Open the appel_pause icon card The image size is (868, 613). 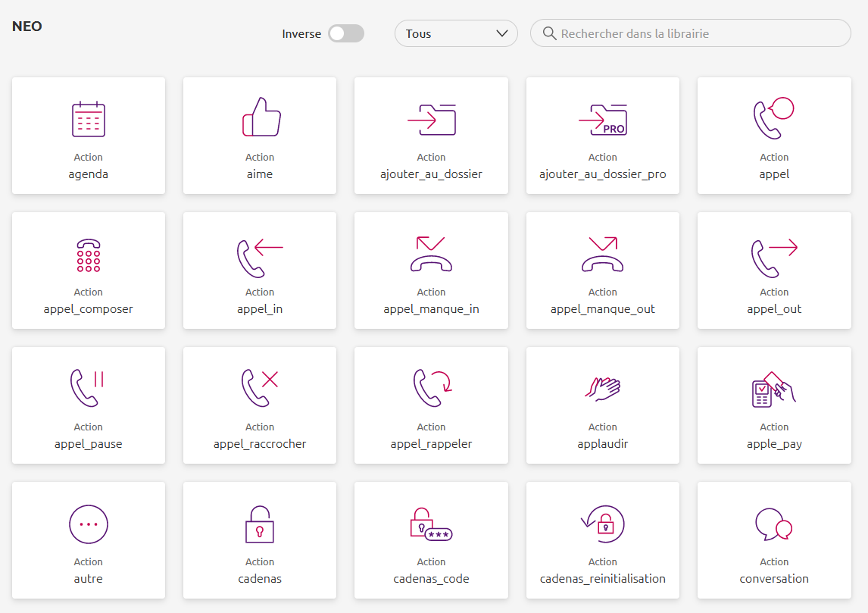coord(89,405)
